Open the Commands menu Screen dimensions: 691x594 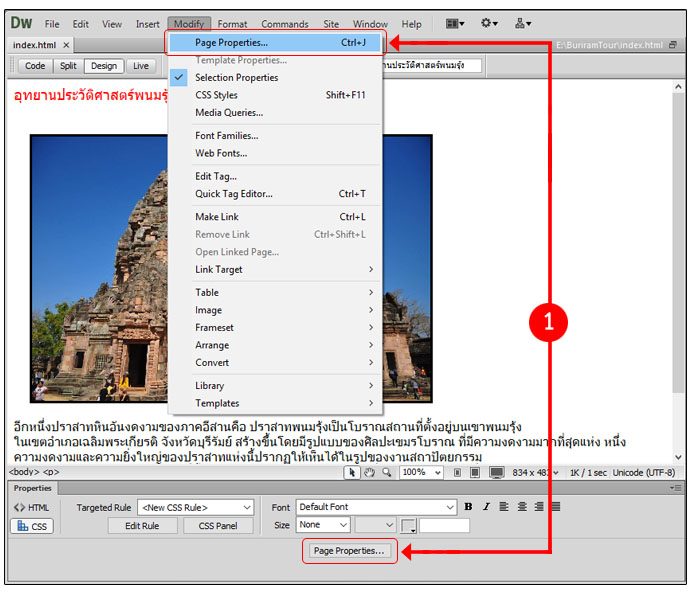point(284,24)
